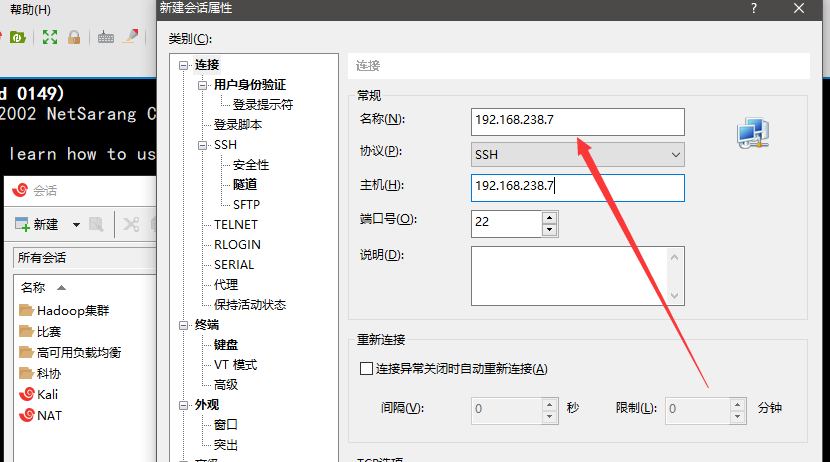The width and height of the screenshot is (830, 462).
Task: Select VT 模式 under 终端
Action: (x=236, y=365)
